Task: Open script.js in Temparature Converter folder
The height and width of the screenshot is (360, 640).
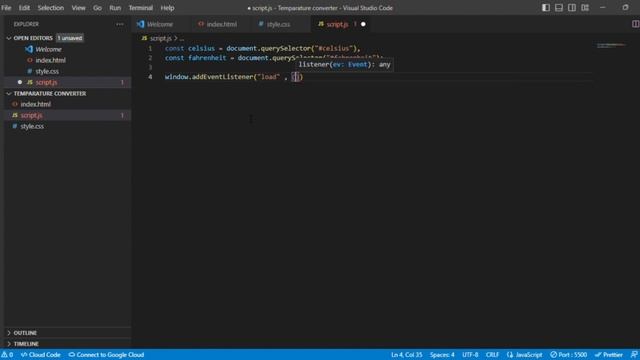Action: pos(67,115)
